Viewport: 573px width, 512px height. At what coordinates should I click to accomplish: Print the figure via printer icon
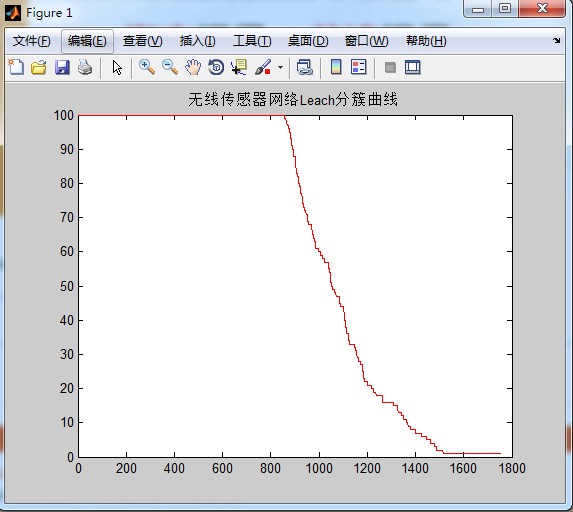tap(85, 68)
